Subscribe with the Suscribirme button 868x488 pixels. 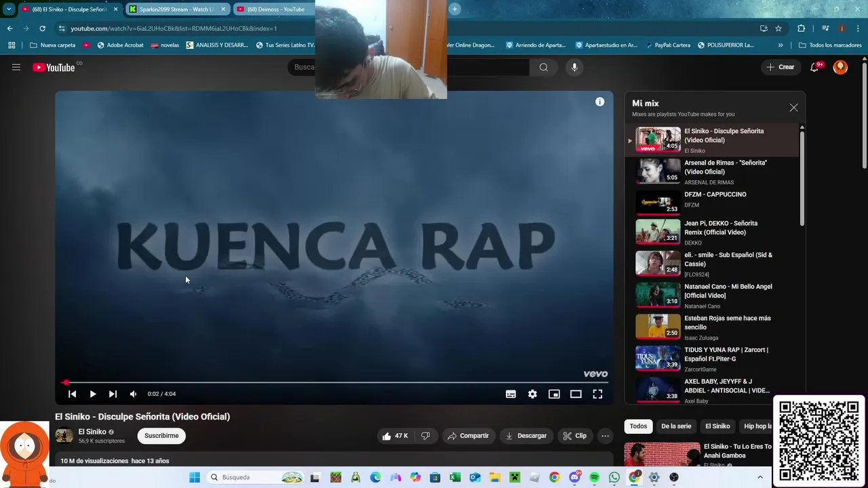tap(161, 436)
